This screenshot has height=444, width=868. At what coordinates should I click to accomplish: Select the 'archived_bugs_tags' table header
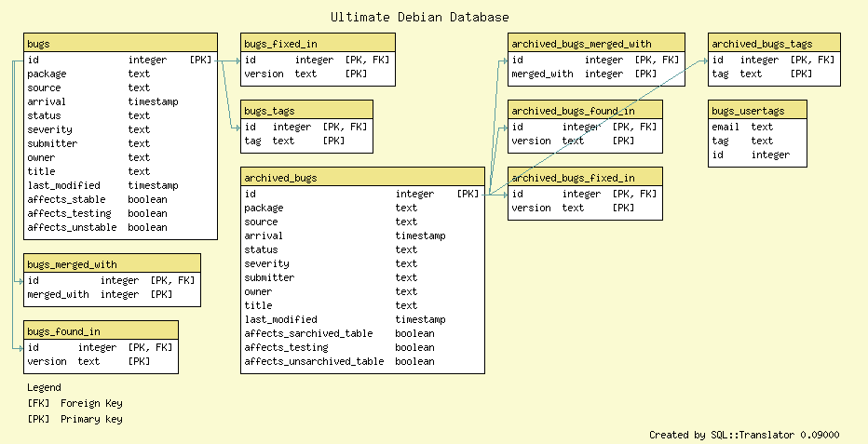[x=774, y=43]
